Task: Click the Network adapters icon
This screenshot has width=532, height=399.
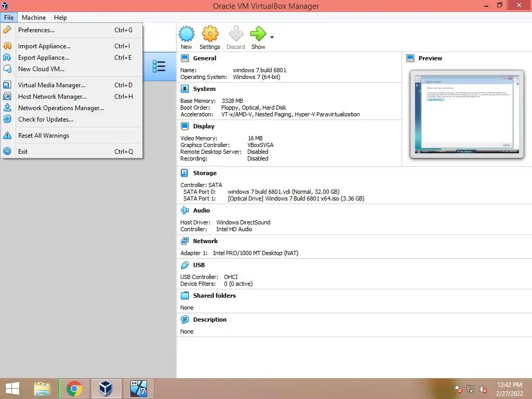Action: pos(184,241)
